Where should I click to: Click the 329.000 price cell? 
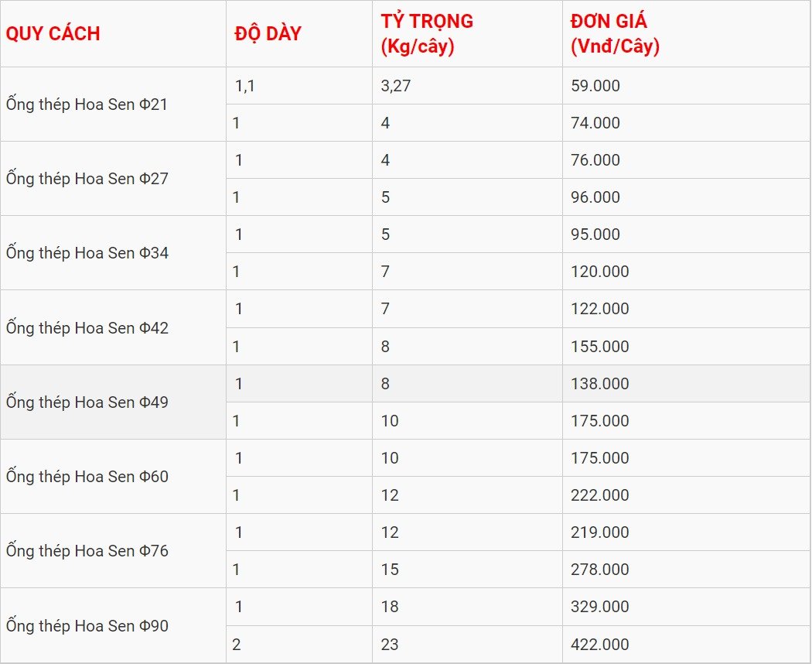pyautogui.click(x=686, y=607)
